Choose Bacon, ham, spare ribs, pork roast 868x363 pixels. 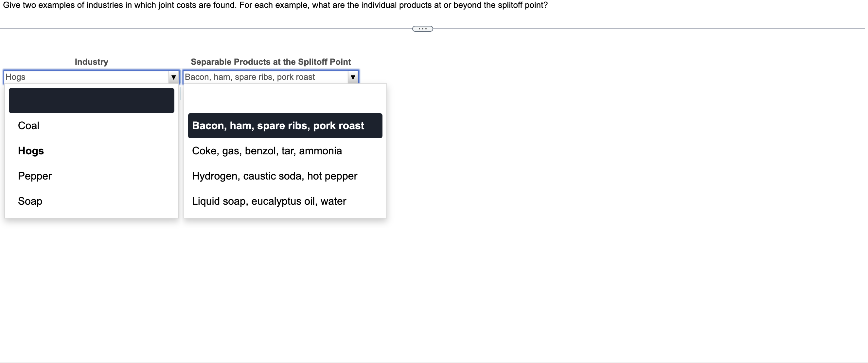(285, 126)
